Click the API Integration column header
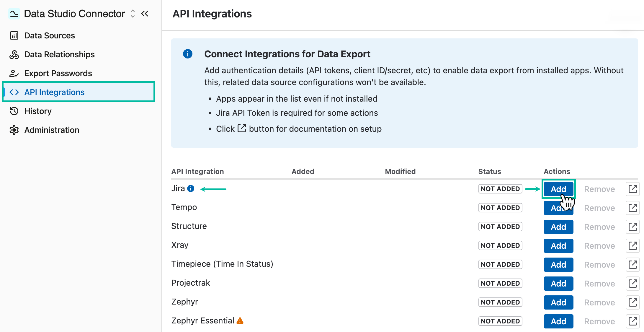Screen dimensions: 644x332 [x=197, y=171]
